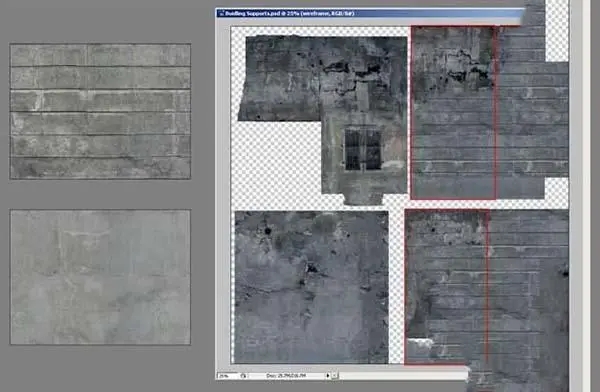The height and width of the screenshot is (392, 600).
Task: Click inside the upper red-outlined brick selection
Action: click(453, 113)
